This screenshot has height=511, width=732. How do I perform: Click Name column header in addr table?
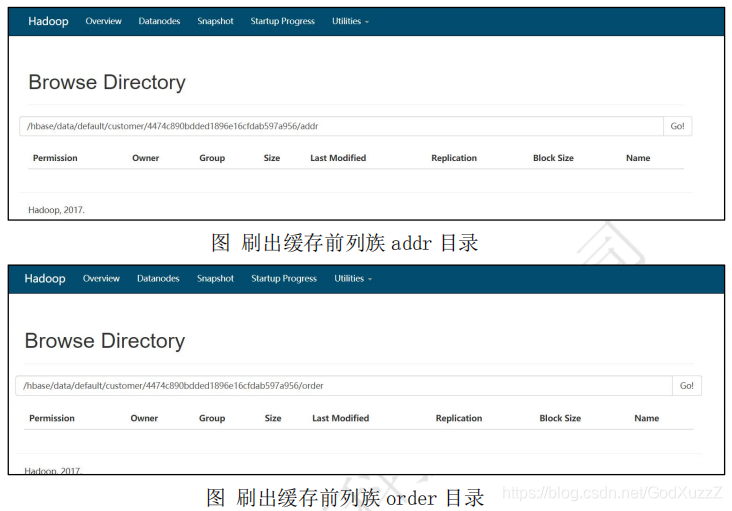click(x=638, y=158)
